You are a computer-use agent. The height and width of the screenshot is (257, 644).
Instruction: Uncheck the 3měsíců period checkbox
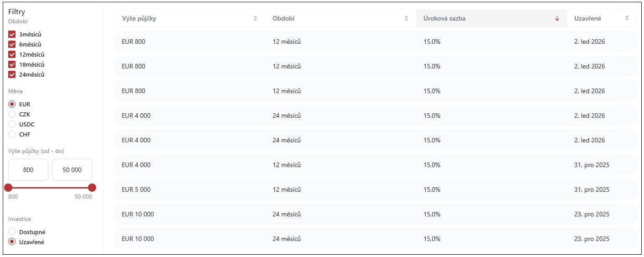(x=12, y=35)
